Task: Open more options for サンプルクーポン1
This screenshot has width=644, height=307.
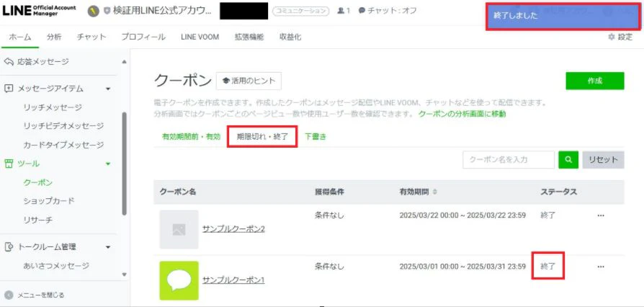Action: pyautogui.click(x=601, y=267)
